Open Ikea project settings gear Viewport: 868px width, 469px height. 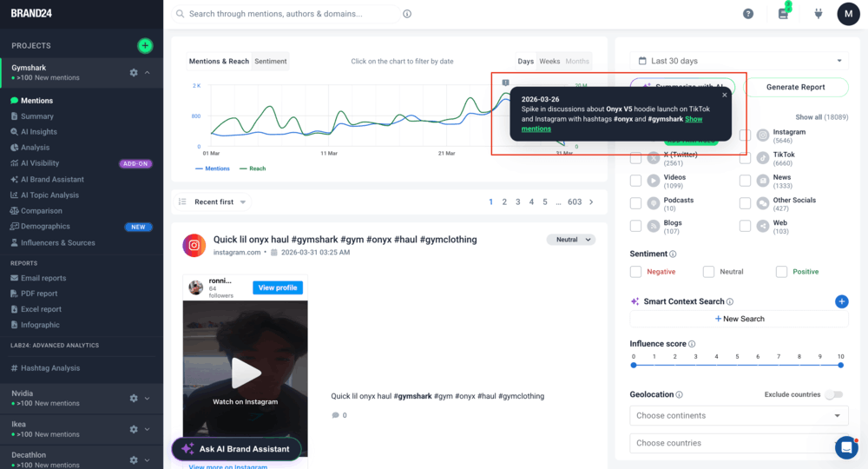coord(134,429)
